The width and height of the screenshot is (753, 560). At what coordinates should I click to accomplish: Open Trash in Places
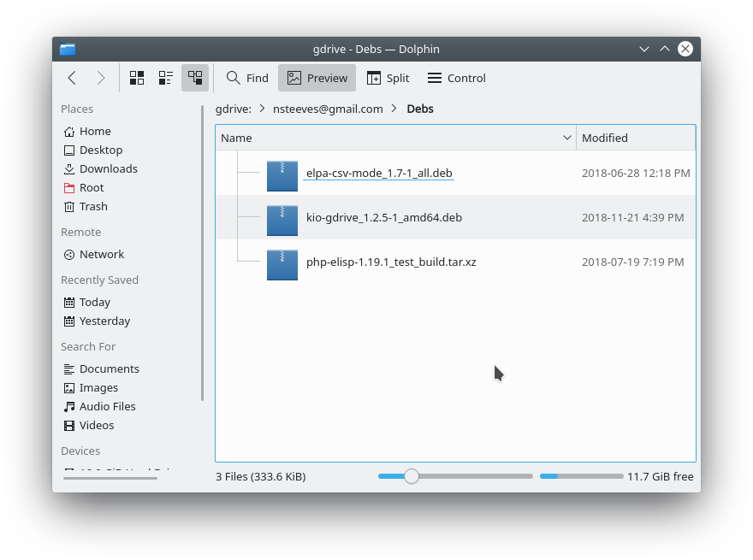(86, 206)
